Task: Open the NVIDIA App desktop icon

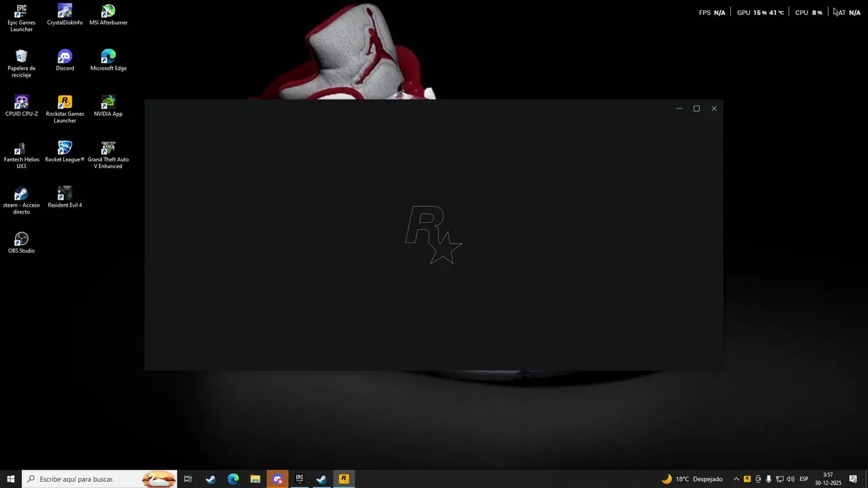Action: tap(108, 106)
